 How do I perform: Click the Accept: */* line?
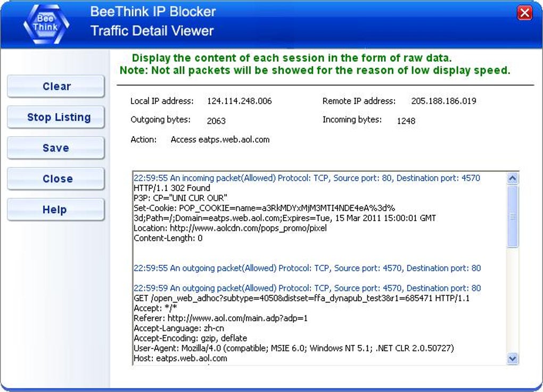coord(155,308)
